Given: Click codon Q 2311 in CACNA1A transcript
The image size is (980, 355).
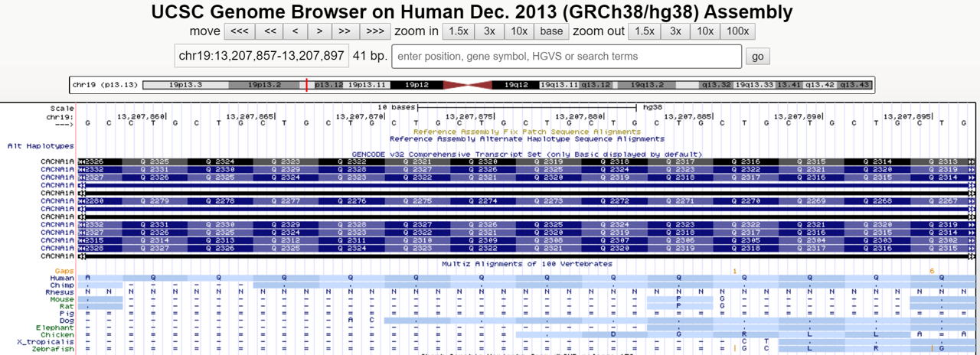Looking at the screenshot, I should pos(351,240).
